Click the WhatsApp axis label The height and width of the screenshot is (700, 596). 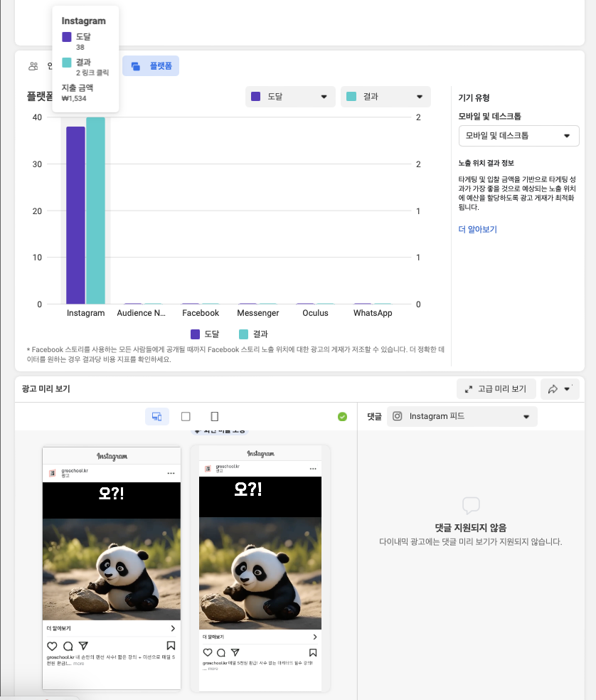point(373,313)
